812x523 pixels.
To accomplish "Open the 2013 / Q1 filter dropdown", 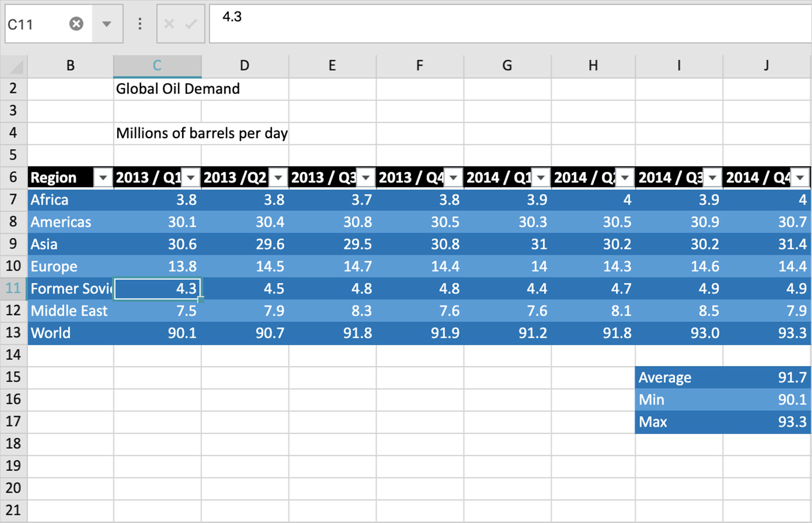I will coord(191,178).
